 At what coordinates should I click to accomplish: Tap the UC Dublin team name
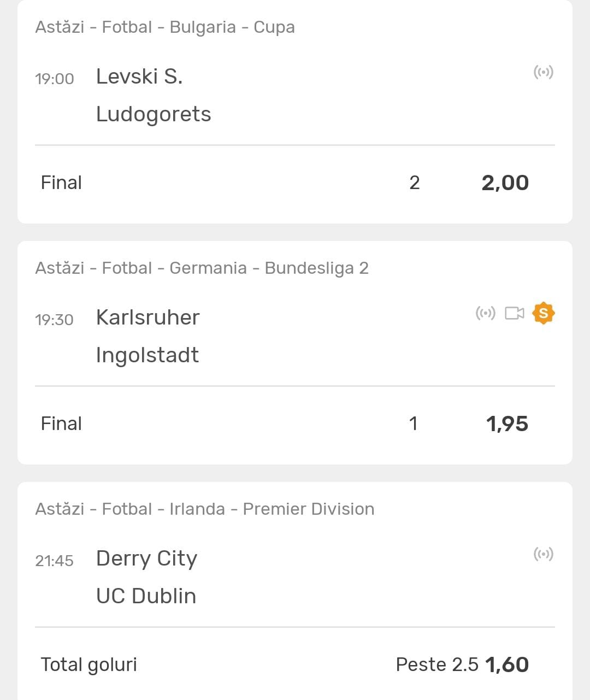(x=146, y=596)
